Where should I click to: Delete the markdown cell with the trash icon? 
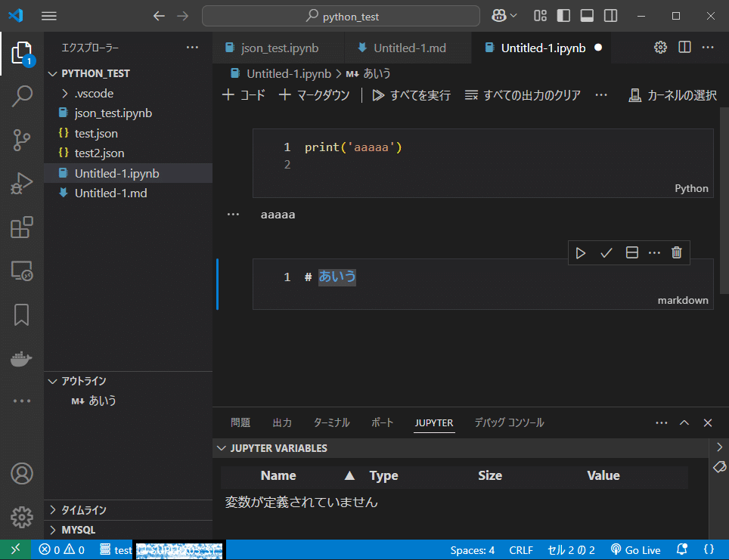pos(677,252)
